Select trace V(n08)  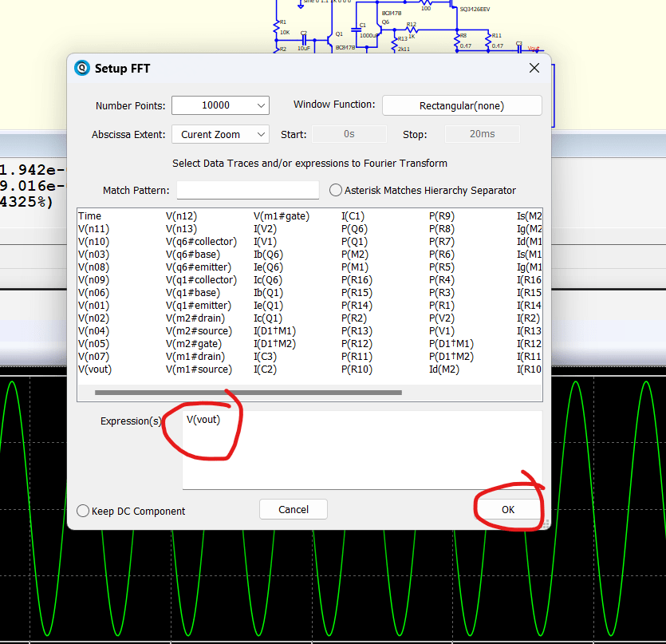(94, 267)
